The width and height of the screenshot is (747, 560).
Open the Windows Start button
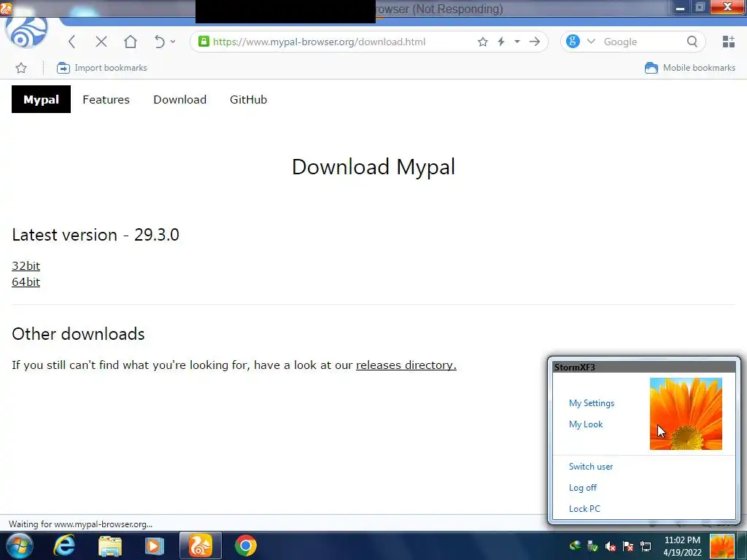click(x=20, y=545)
